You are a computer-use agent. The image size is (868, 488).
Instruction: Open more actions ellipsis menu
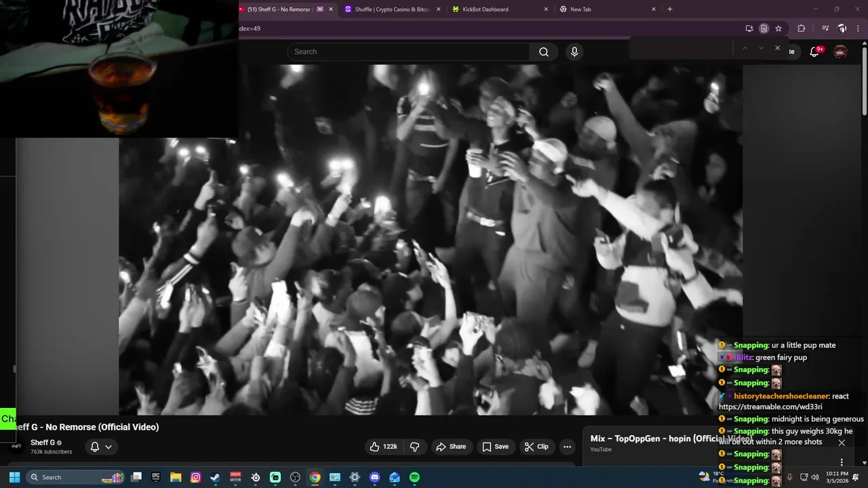[x=567, y=447]
